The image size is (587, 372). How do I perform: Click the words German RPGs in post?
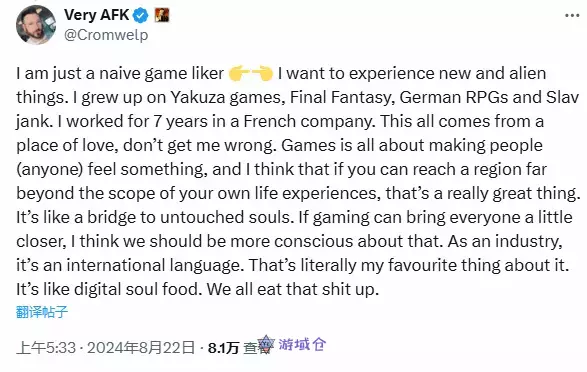(x=454, y=97)
